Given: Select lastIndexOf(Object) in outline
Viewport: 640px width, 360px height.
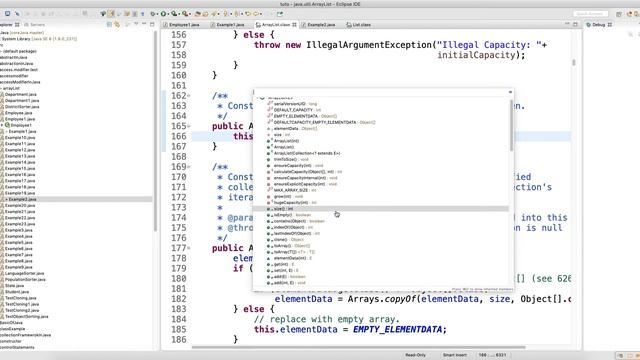Looking at the screenshot, I should (292, 233).
